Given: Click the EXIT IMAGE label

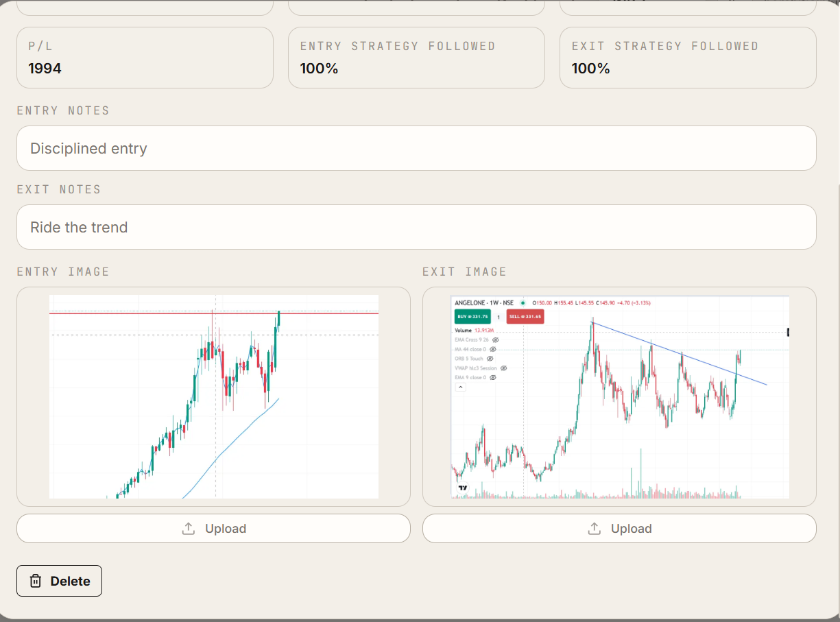Looking at the screenshot, I should click(x=464, y=272).
